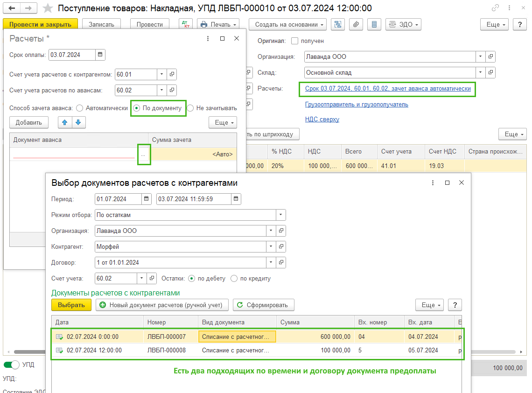Click the back navigation arrow

12,8
